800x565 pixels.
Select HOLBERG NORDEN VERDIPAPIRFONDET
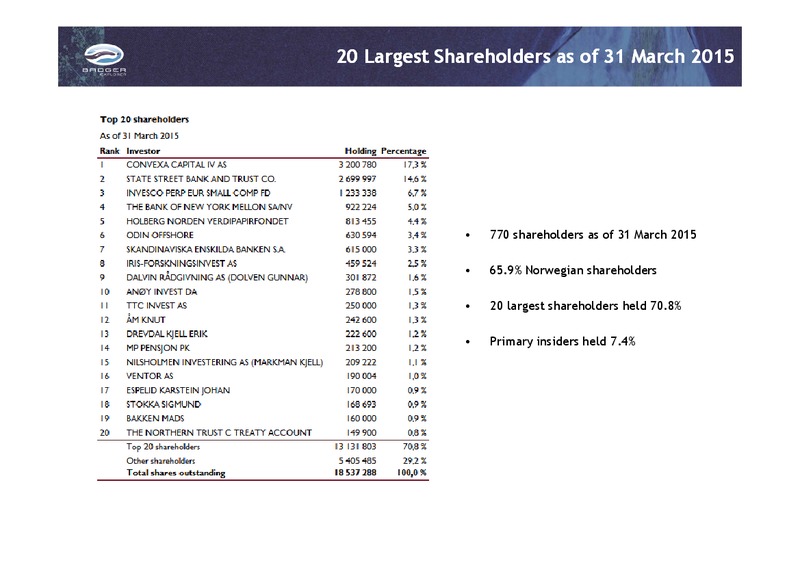click(208, 221)
